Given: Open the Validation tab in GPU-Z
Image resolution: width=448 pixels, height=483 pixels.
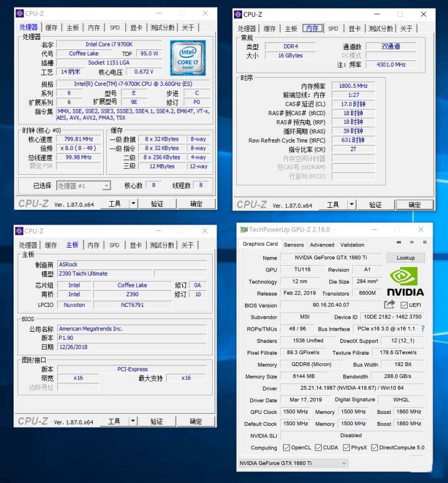Looking at the screenshot, I should point(352,245).
